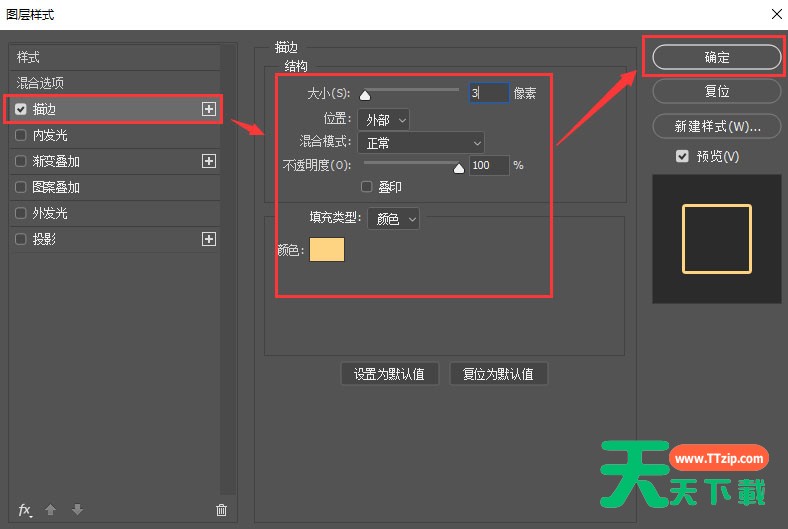This screenshot has width=788, height=529.
Task: Click the plus icon beside 描边
Action: coord(209,109)
